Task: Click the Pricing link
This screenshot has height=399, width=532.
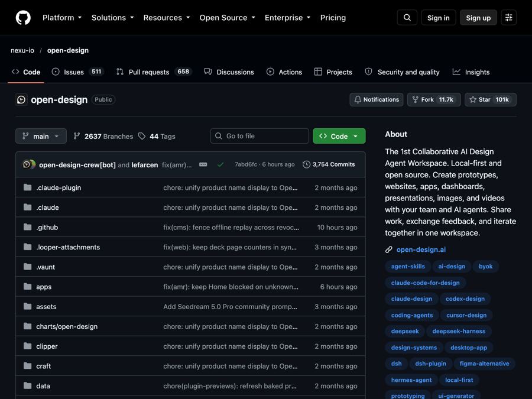Action: [333, 18]
